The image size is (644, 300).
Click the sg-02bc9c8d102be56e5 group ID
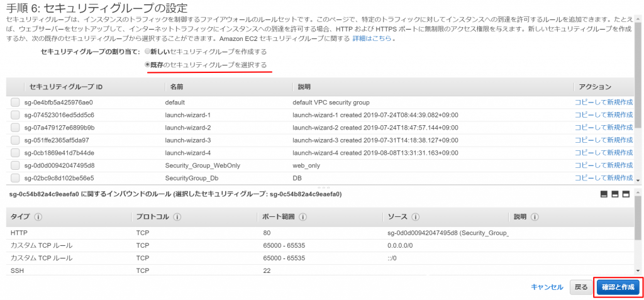pos(59,179)
